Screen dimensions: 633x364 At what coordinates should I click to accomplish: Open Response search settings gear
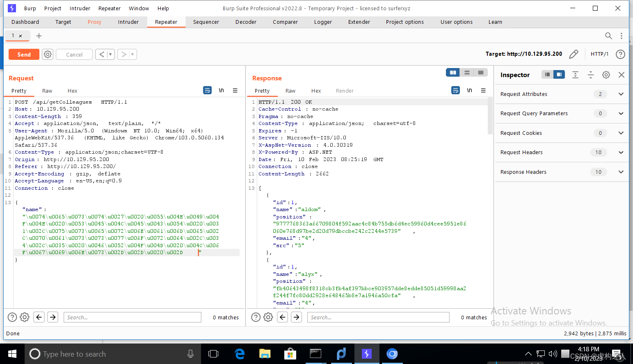pyautogui.click(x=268, y=317)
